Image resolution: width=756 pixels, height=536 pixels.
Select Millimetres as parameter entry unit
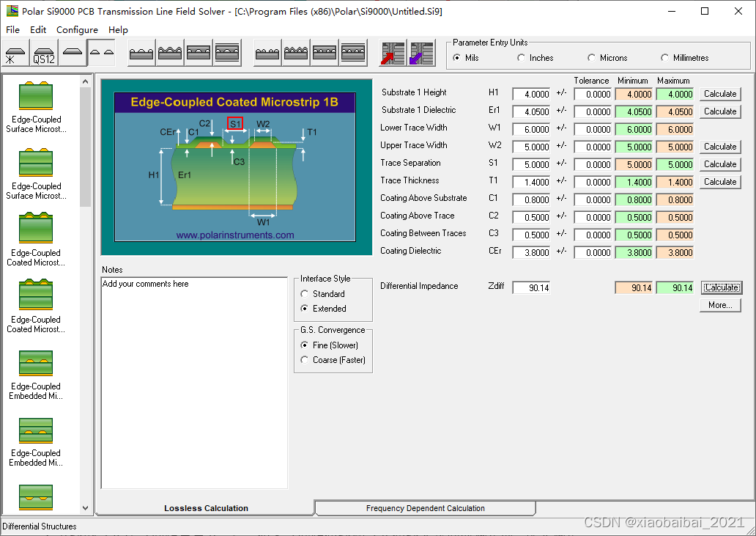pos(684,58)
